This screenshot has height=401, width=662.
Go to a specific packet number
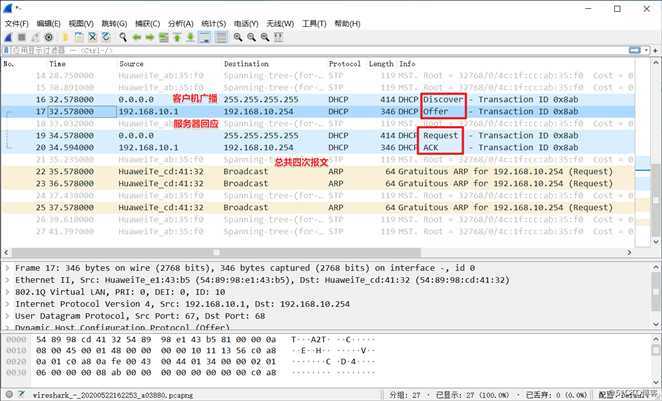(x=163, y=38)
